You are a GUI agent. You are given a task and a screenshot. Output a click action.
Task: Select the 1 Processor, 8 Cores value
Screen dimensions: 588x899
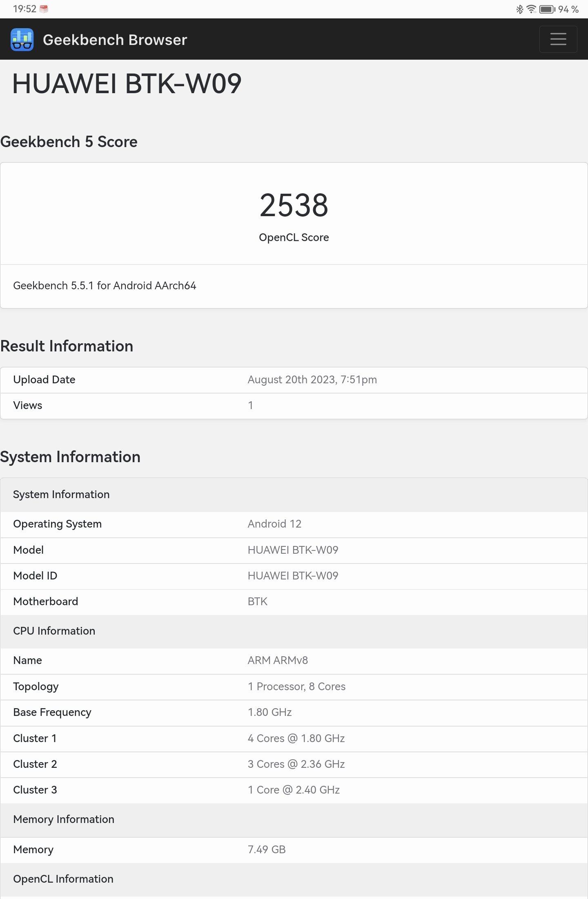(296, 687)
